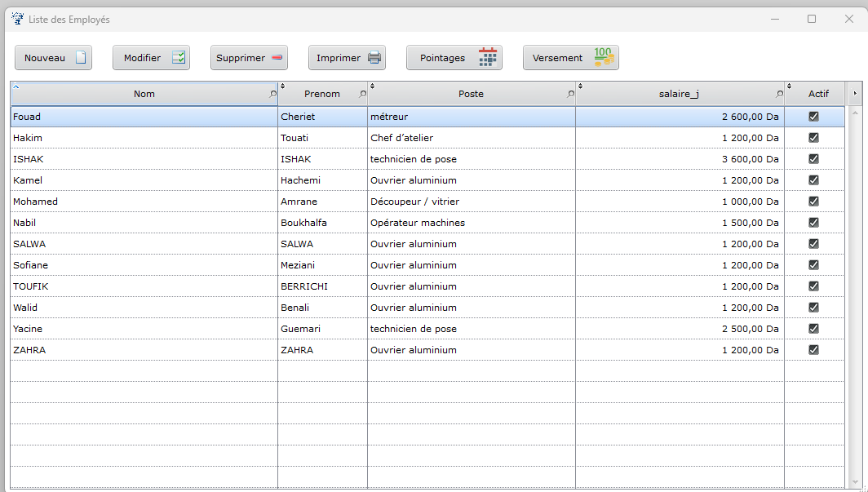Screen dimensions: 868x492
Task: Expand the table column menu arrow at far right
Action: 855,94
